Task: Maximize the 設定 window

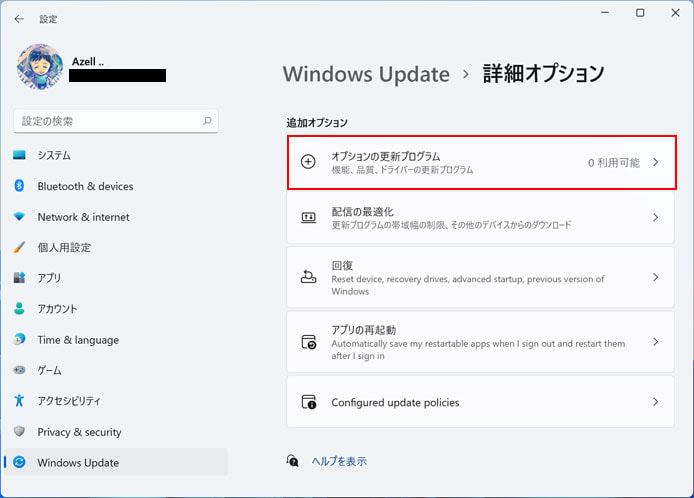Action: (640, 12)
